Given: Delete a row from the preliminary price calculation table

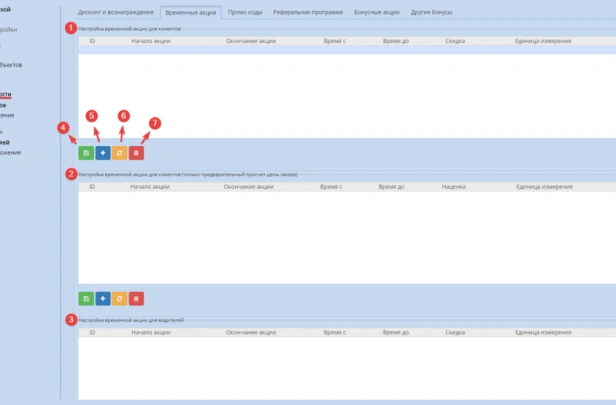Looking at the screenshot, I should (136, 298).
